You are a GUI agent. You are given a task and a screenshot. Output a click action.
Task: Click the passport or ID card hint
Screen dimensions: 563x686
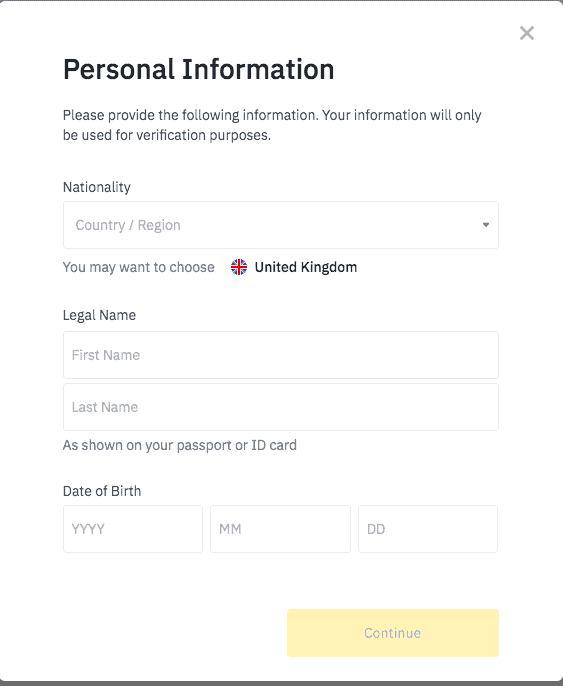click(180, 445)
